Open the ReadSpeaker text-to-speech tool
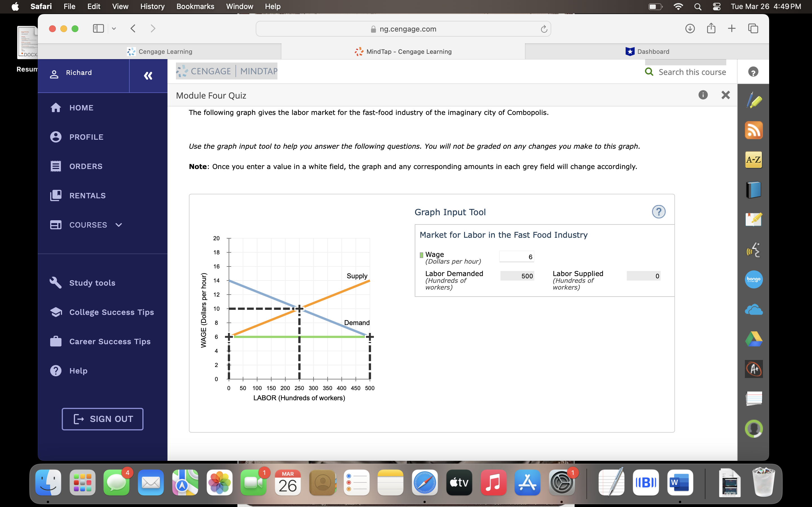Screen dimensions: 812x507 754,250
